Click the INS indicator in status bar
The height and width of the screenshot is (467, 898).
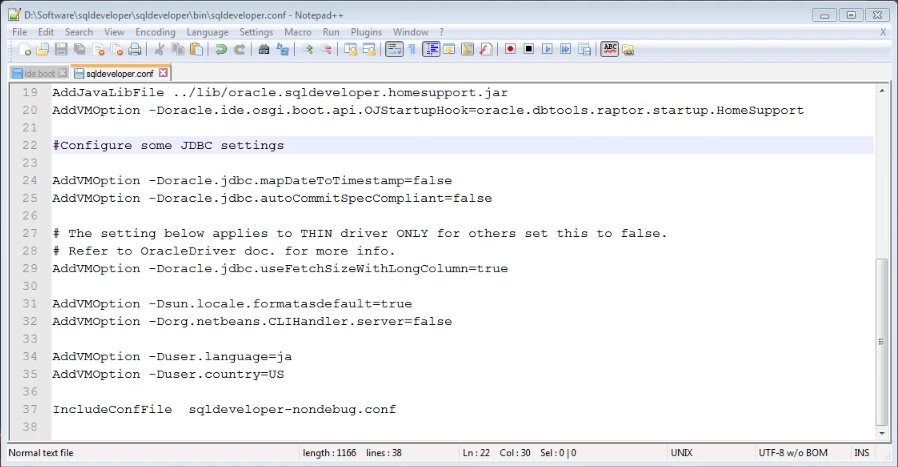pos(862,453)
